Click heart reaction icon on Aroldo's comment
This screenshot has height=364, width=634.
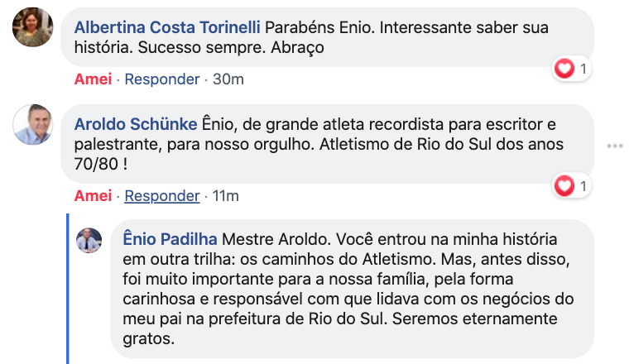tap(565, 186)
